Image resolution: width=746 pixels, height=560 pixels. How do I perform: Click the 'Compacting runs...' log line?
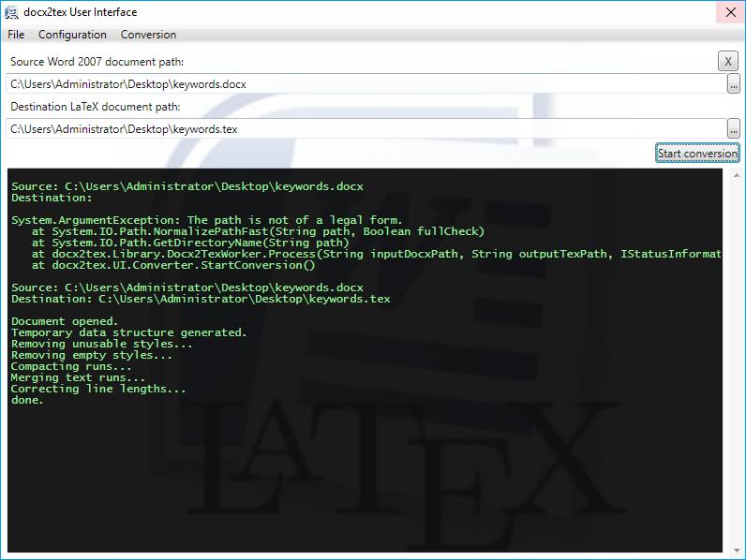[71, 366]
